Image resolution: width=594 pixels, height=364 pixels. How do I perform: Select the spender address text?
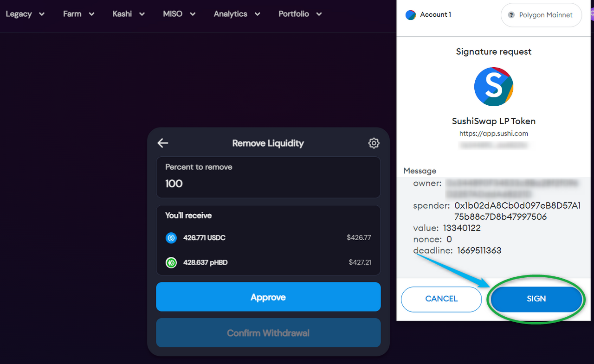point(517,211)
